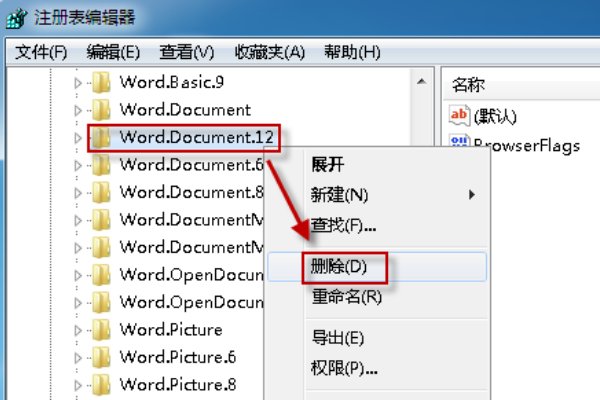
Task: Choose 删除(D) in the context menu
Action: pyautogui.click(x=377, y=267)
